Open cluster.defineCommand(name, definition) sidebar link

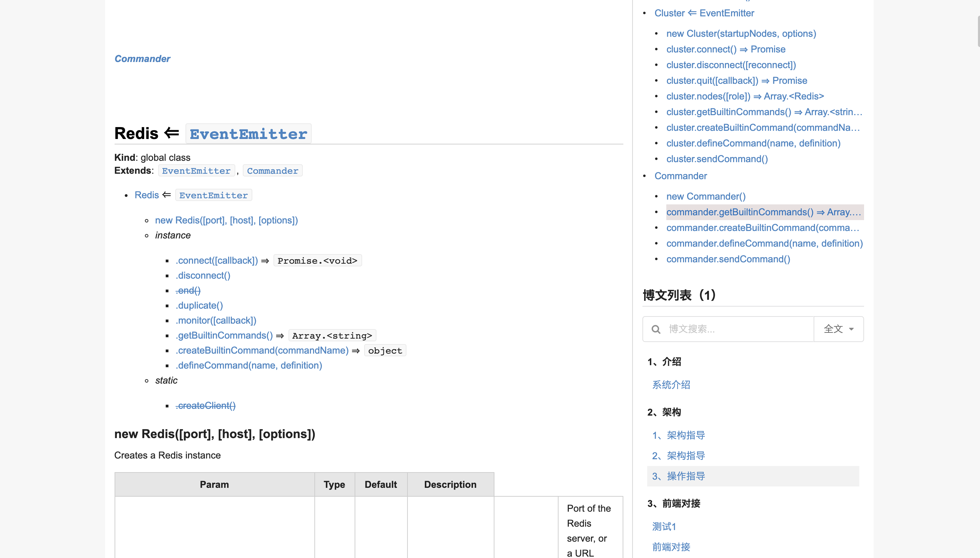pyautogui.click(x=753, y=143)
